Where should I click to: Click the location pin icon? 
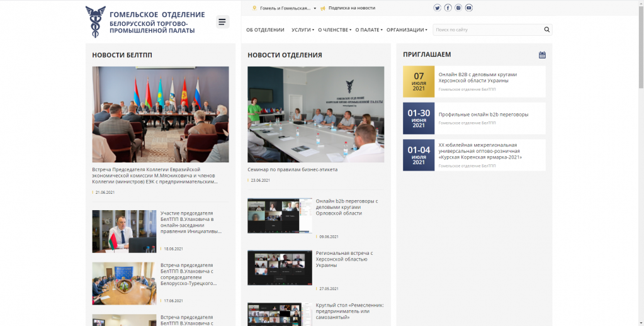(255, 8)
